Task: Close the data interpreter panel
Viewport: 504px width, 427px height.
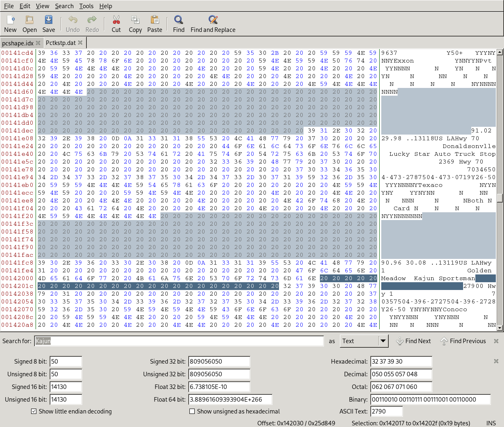Action: (496, 361)
